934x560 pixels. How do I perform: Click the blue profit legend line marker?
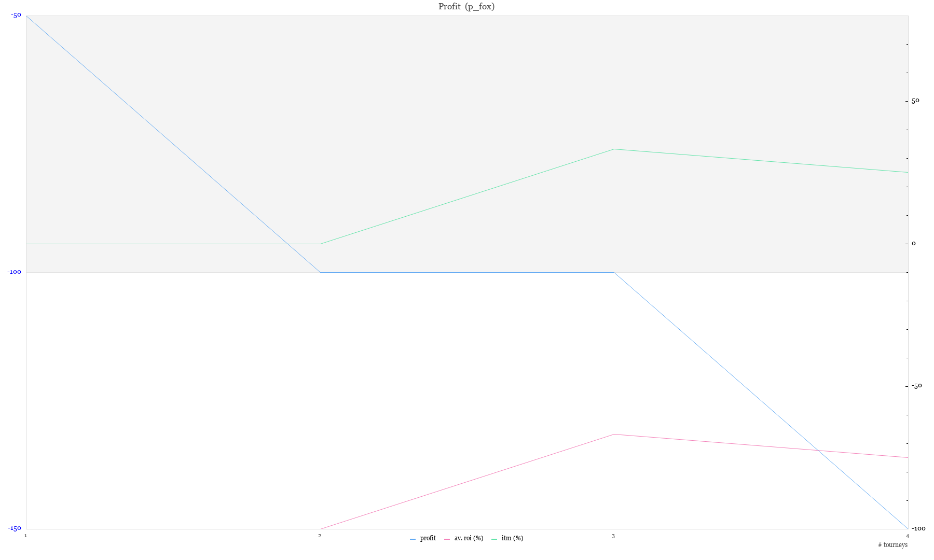[x=413, y=539]
